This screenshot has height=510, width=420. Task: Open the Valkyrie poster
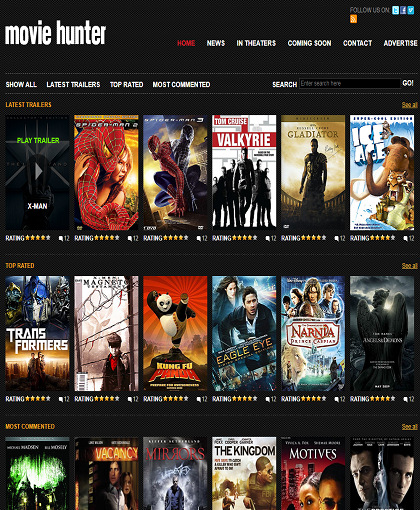[244, 173]
